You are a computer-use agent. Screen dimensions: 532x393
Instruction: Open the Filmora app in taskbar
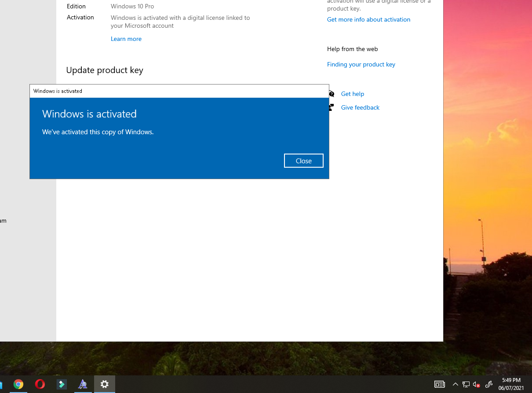[x=62, y=384]
